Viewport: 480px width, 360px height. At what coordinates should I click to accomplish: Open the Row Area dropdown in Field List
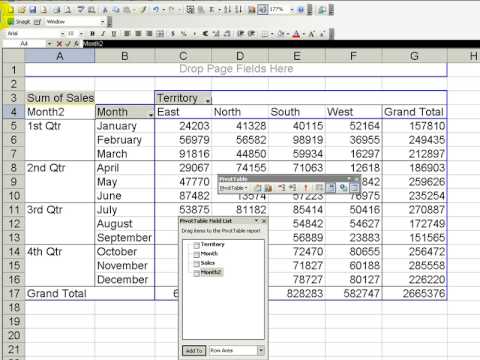click(261, 350)
